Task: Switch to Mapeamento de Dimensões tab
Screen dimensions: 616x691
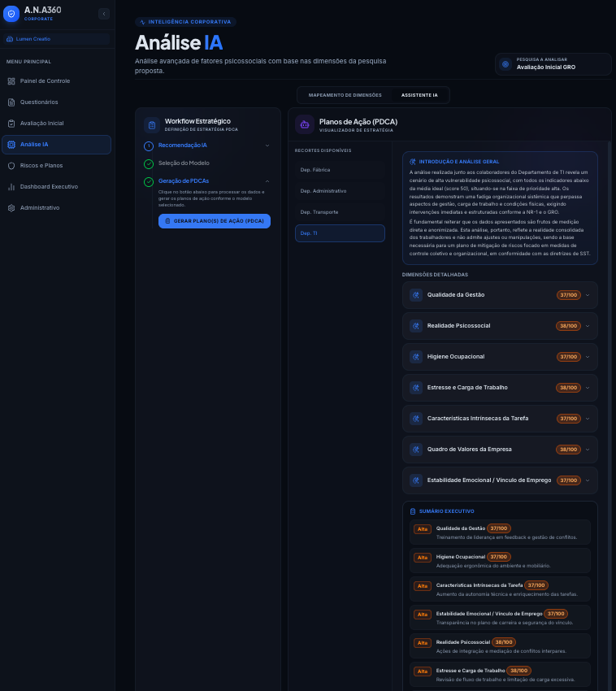Action: coord(345,95)
